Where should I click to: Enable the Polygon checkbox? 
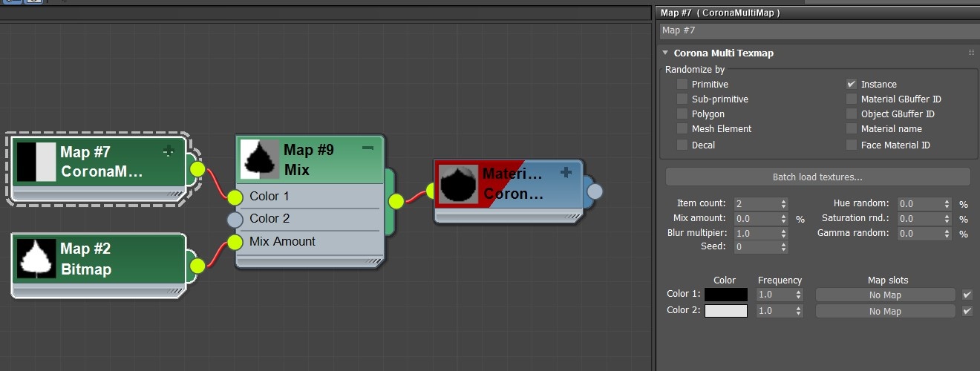pos(682,114)
